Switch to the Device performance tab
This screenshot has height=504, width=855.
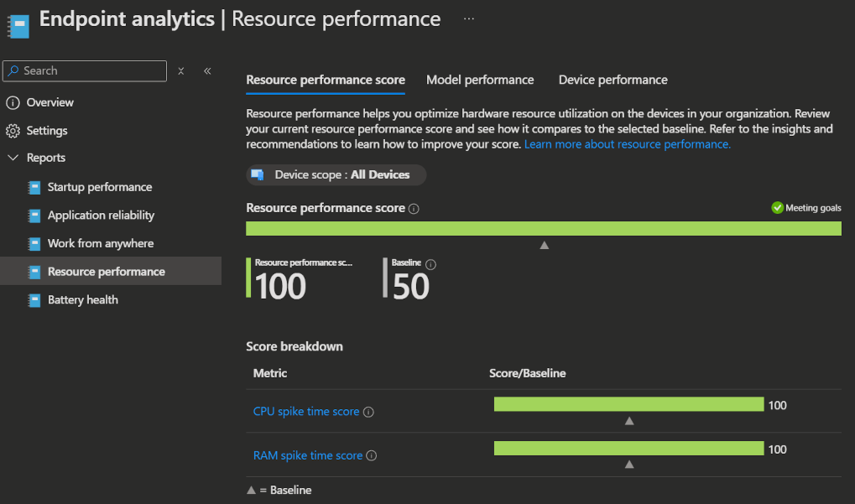tap(613, 80)
